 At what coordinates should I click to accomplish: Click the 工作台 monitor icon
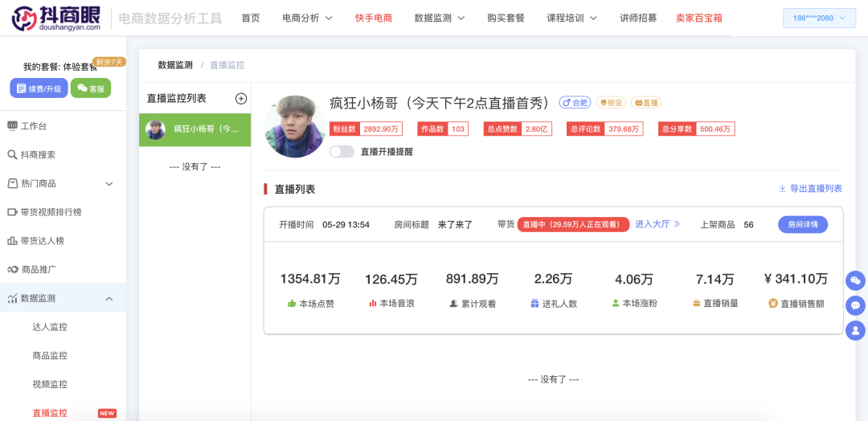point(11,126)
